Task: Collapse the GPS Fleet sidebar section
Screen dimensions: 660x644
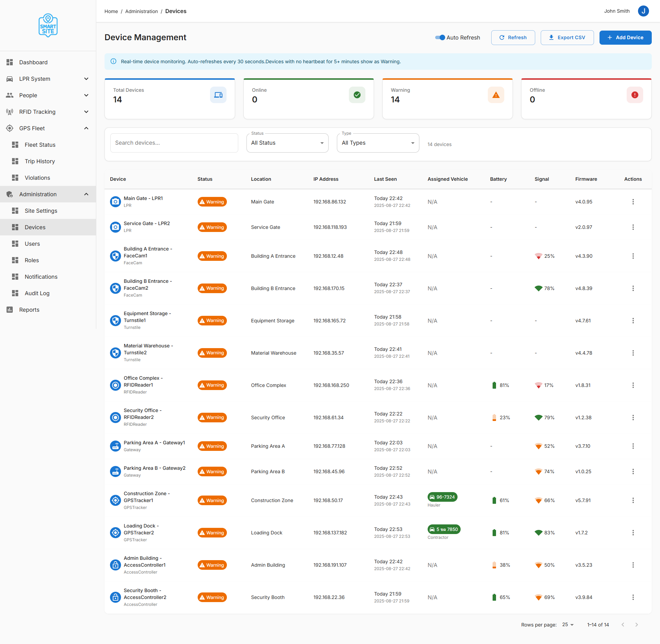Action: (48, 128)
